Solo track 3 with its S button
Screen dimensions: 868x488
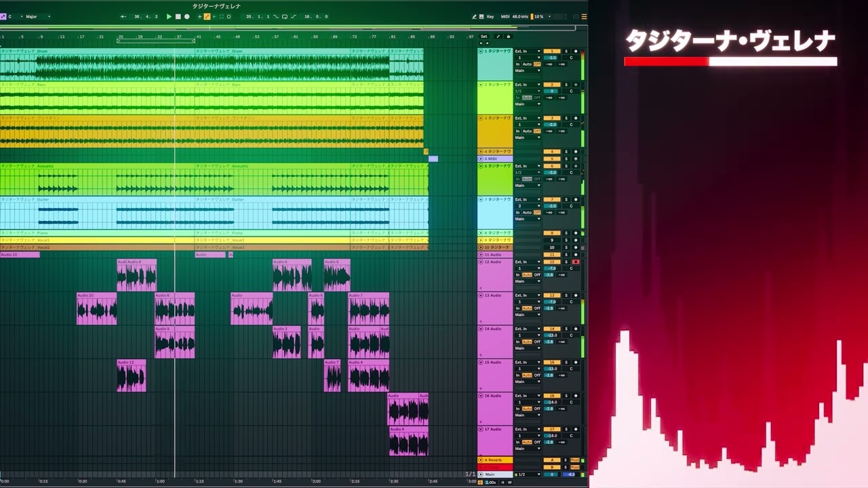coord(566,118)
